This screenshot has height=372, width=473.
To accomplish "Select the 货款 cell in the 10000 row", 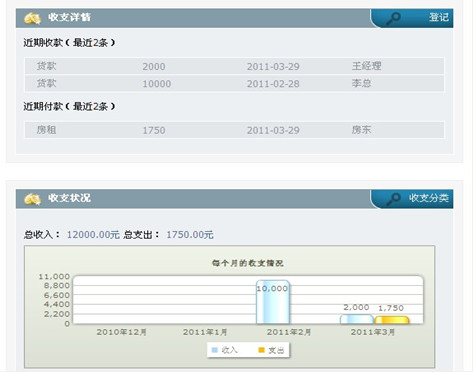I will pos(46,83).
